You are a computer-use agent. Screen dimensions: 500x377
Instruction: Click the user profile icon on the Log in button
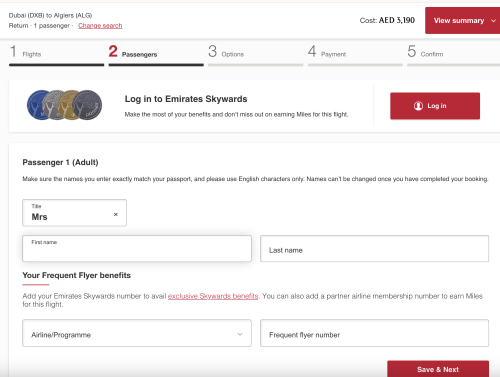(418, 106)
